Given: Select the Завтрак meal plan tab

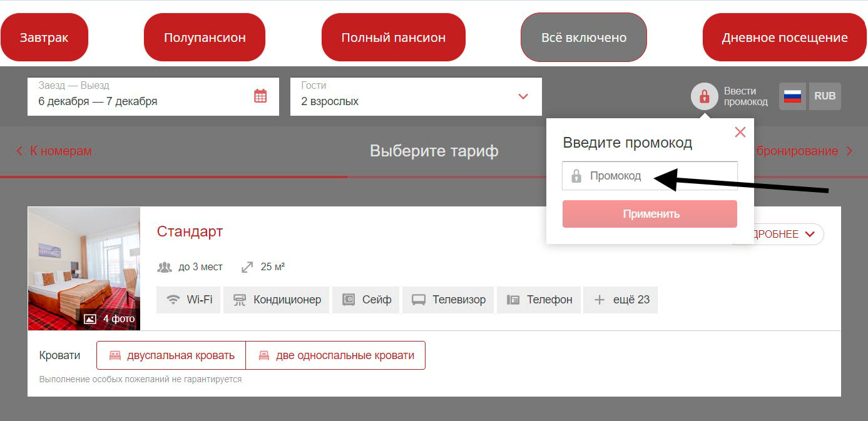Looking at the screenshot, I should [44, 38].
